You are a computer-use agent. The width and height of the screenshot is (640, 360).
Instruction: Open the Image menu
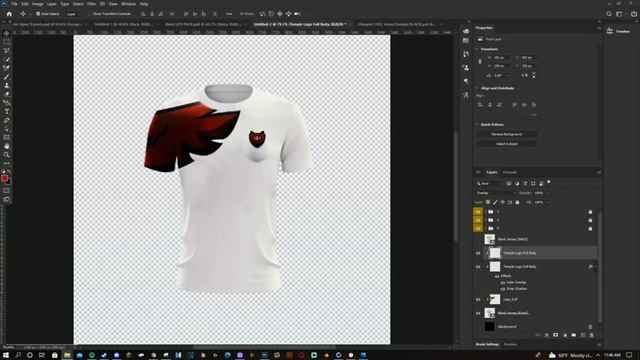click(x=37, y=4)
